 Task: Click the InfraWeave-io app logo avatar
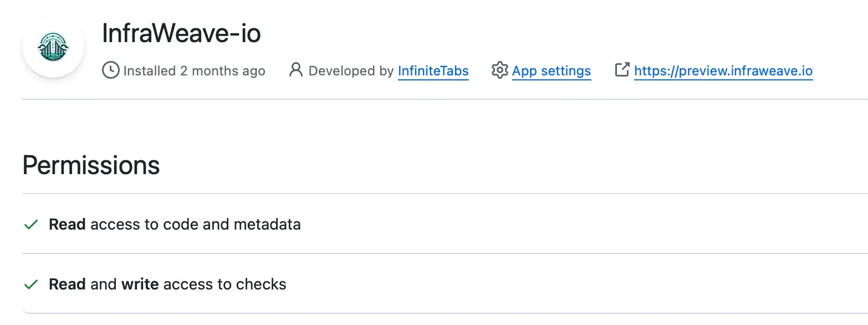tap(53, 47)
